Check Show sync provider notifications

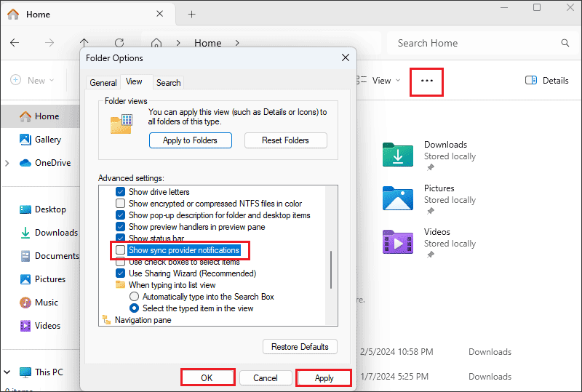(120, 250)
